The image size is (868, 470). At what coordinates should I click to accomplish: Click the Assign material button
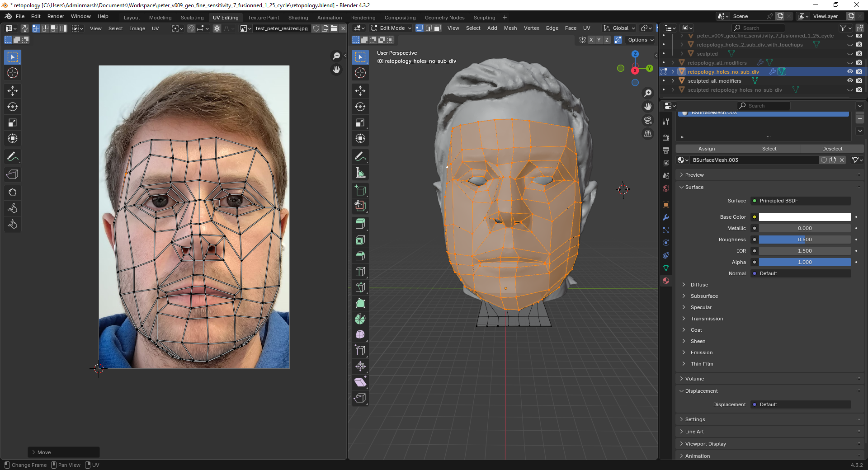click(x=706, y=149)
